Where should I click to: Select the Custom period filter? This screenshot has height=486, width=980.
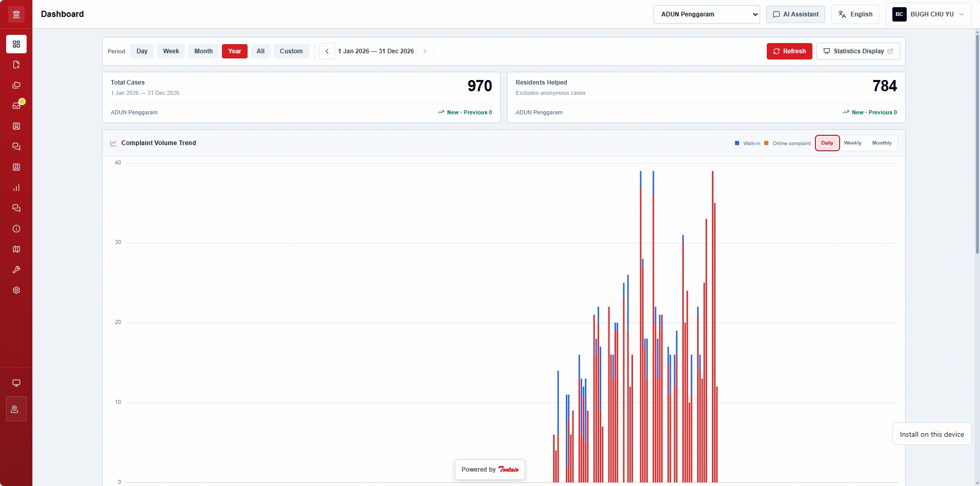click(291, 51)
